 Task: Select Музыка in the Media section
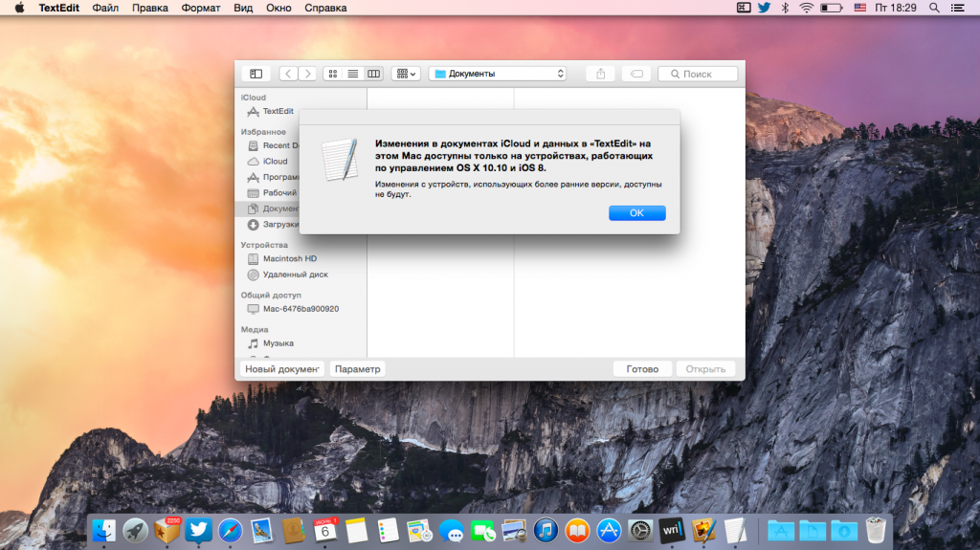[271, 343]
